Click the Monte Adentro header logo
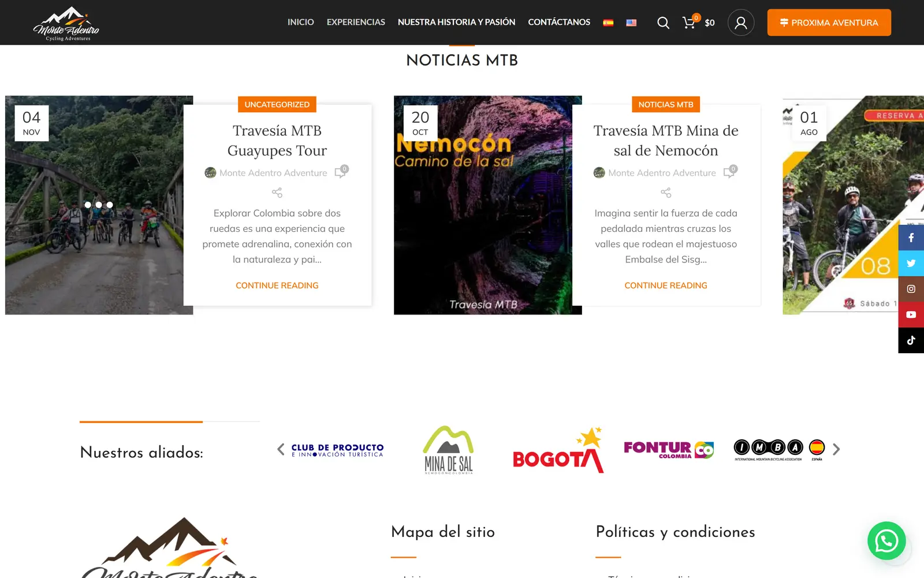This screenshot has width=924, height=578. 66,23
